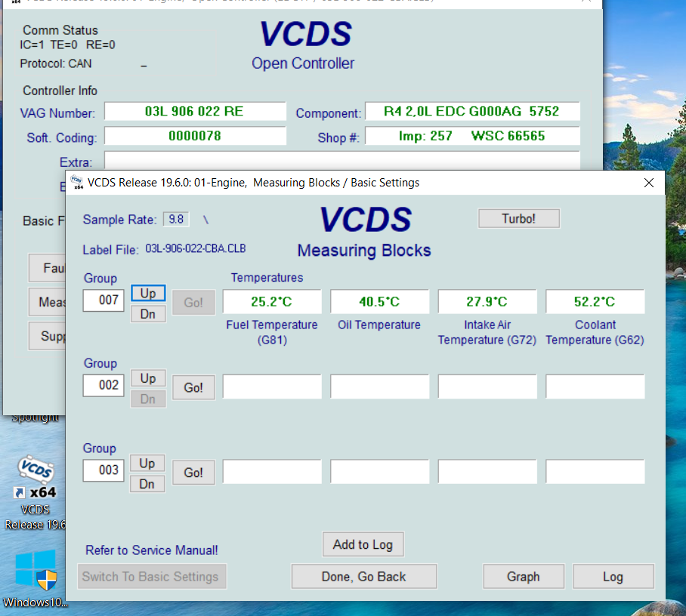Click Intake Air Temperature value 27.9°C

tap(487, 302)
